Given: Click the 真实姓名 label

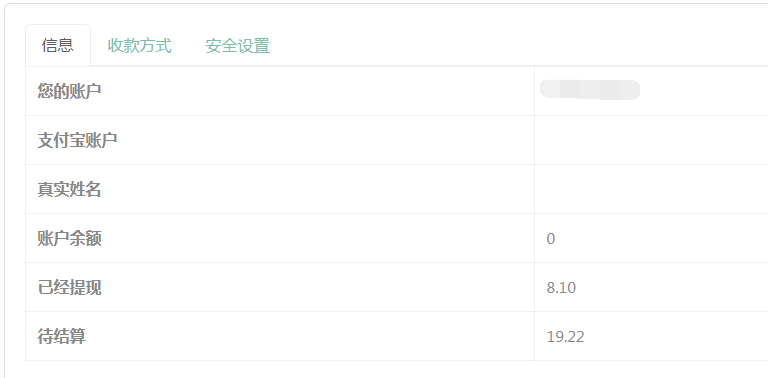Looking at the screenshot, I should point(70,189).
